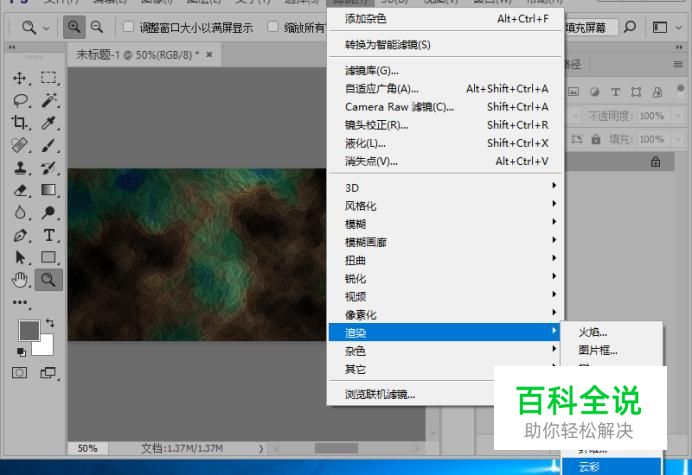Screen dimensions: 692x475
Task: Filter layers by pixel layer icon
Action: pyautogui.click(x=573, y=92)
